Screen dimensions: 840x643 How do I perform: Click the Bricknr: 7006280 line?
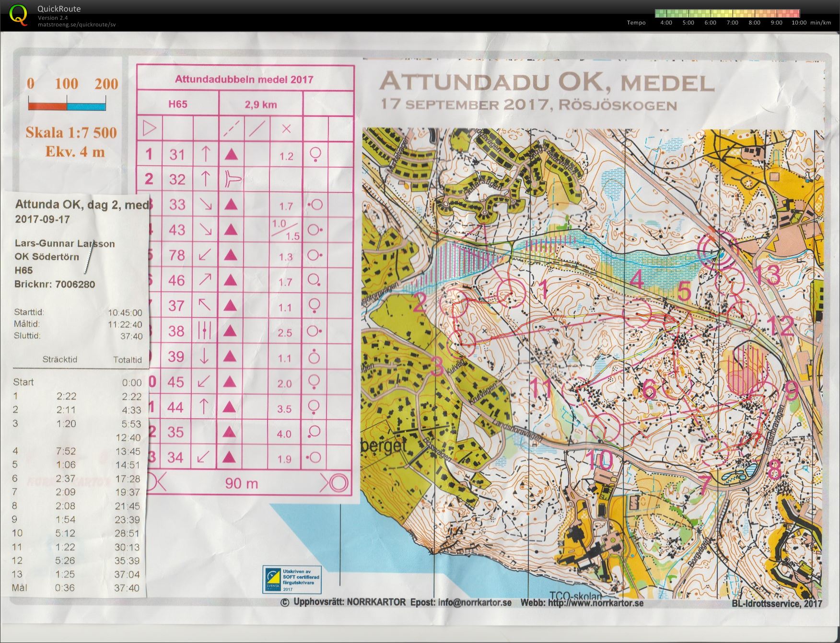55,284
